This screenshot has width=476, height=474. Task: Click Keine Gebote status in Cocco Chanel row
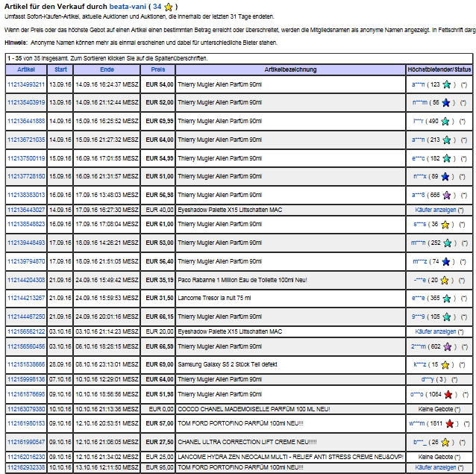click(436, 409)
